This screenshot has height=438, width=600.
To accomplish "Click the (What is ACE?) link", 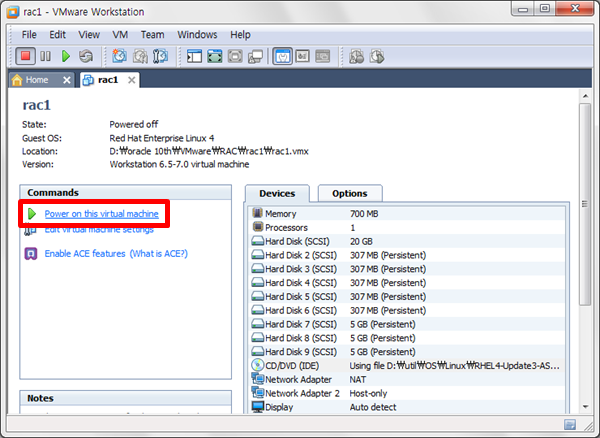I will tap(159, 254).
